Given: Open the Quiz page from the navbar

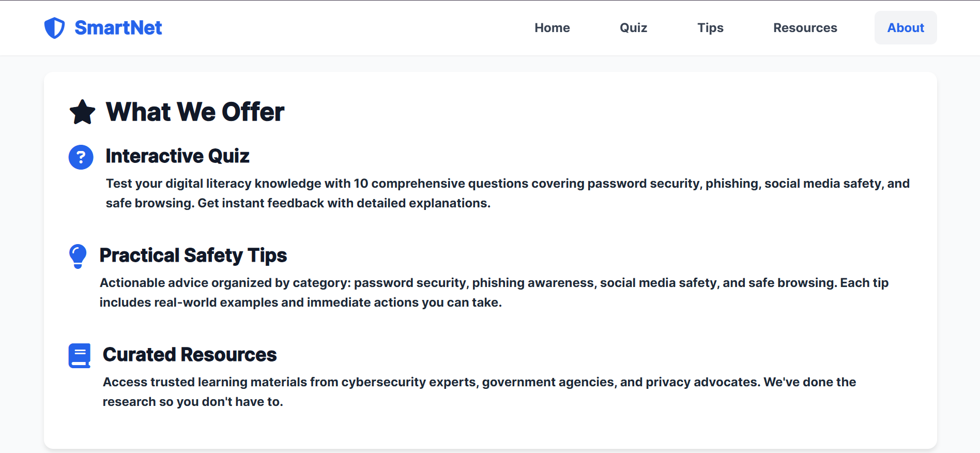Looking at the screenshot, I should click(x=633, y=28).
